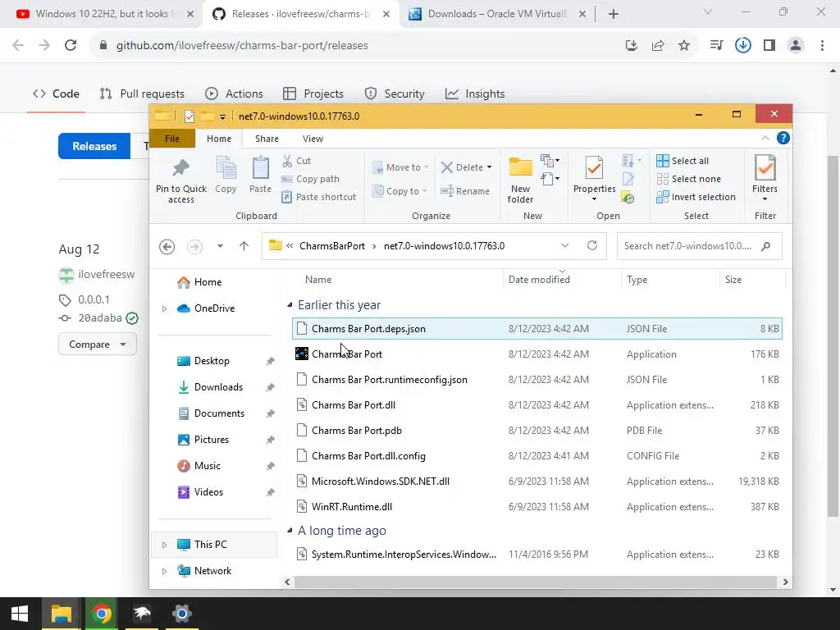Click the Delete button in ribbon
This screenshot has width=840, height=630.
click(x=466, y=167)
